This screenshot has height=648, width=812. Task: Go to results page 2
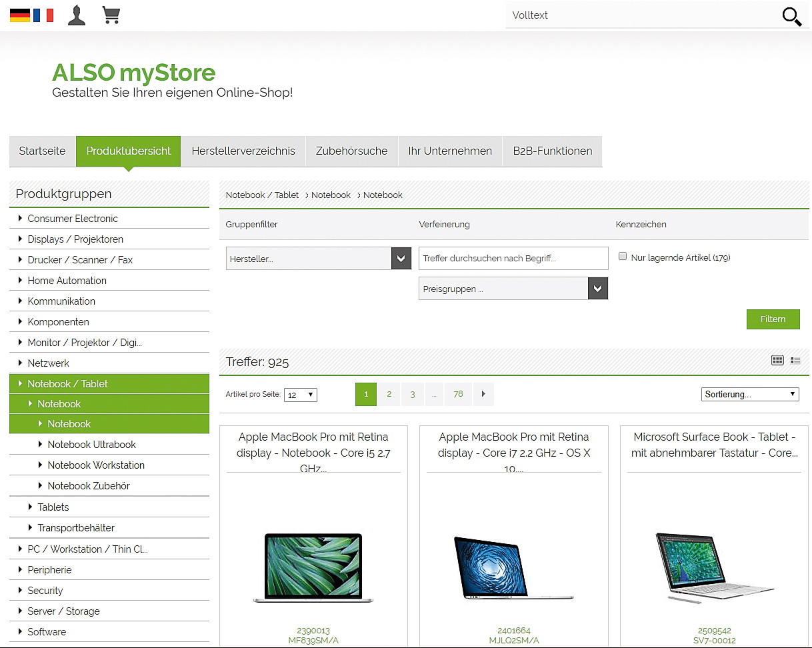[389, 394]
